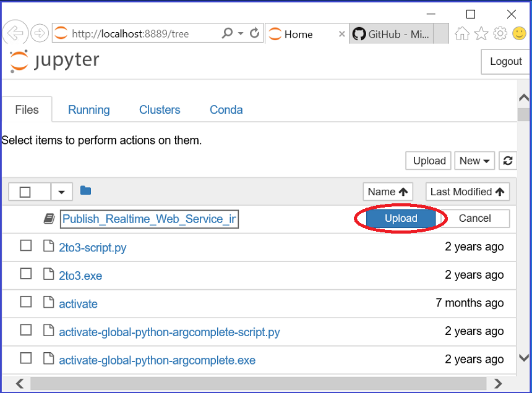Sort by Name column
The height and width of the screenshot is (393, 532).
pos(388,192)
